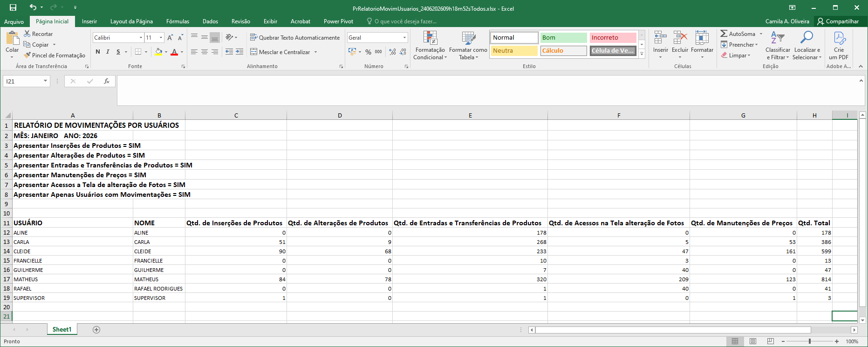Open Formatação Condicional menu
The image size is (868, 347).
(x=430, y=45)
